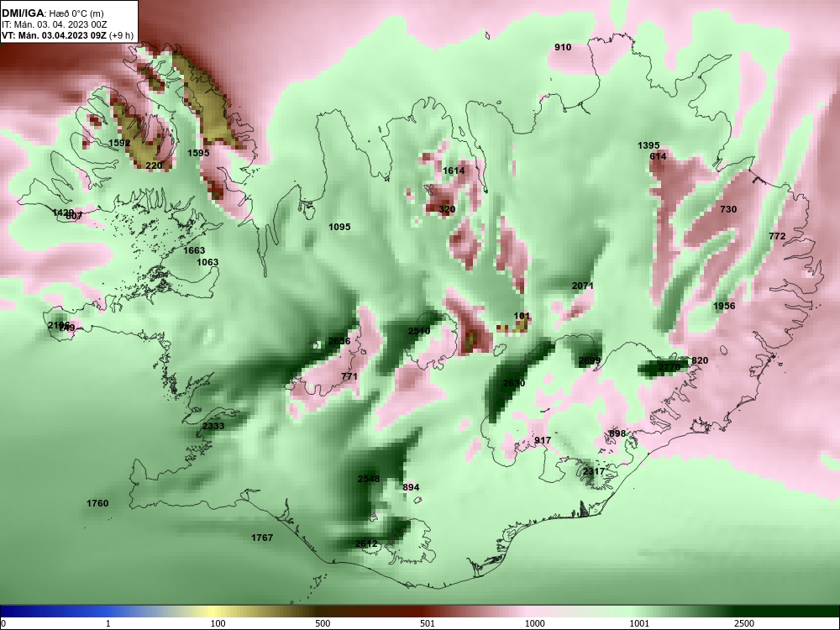The height and width of the screenshot is (630, 840).
Task: Click the legend label '501'
Action: click(x=428, y=623)
